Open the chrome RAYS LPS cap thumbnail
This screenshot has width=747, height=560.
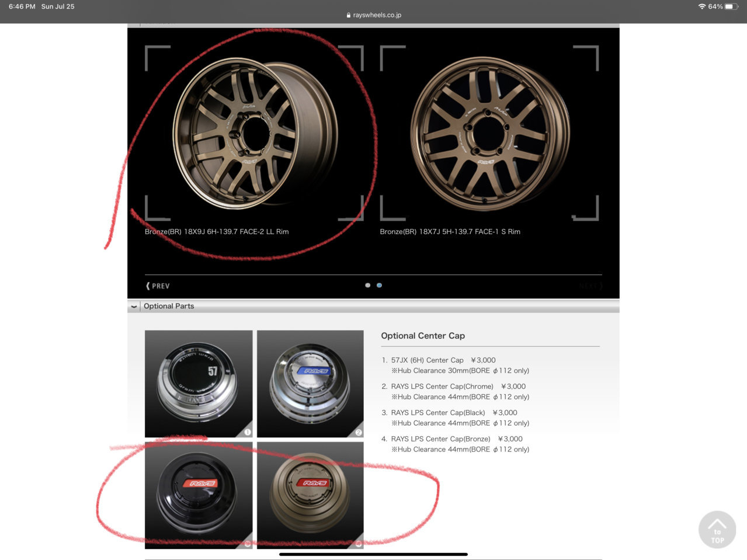310,384
